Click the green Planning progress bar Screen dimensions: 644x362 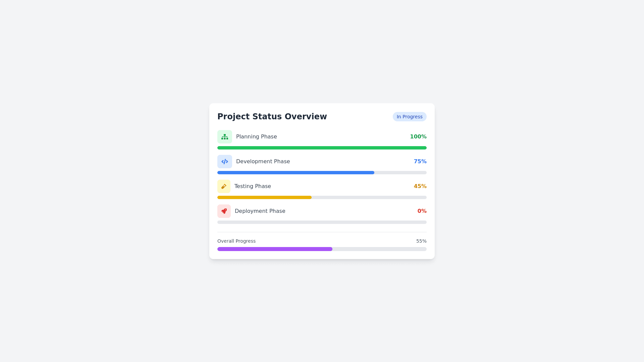pos(322,148)
